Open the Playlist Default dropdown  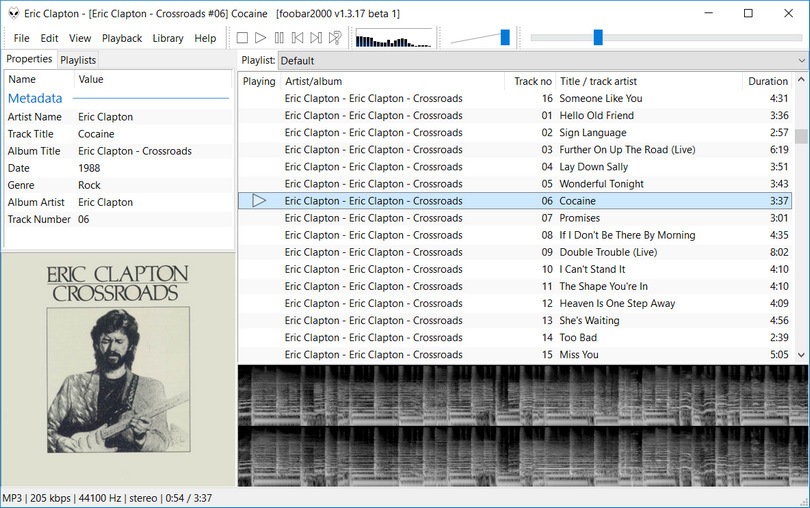tap(543, 60)
